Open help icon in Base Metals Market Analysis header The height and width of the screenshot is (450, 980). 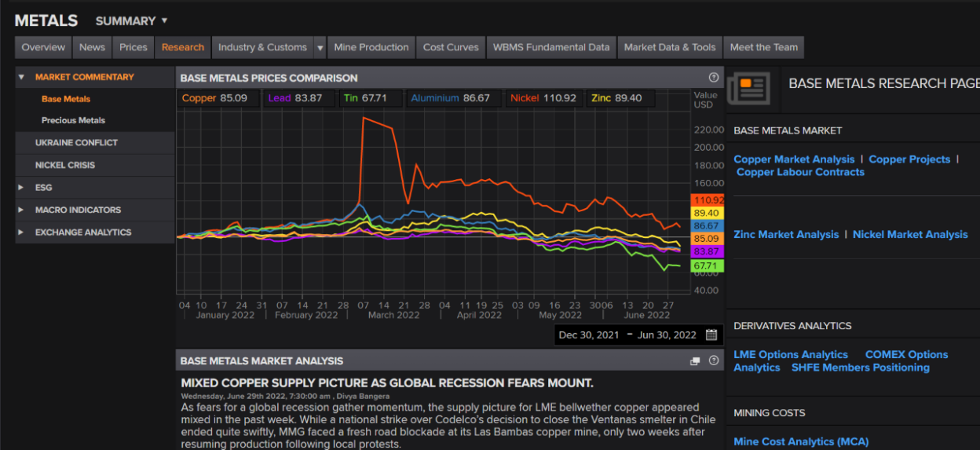click(713, 360)
